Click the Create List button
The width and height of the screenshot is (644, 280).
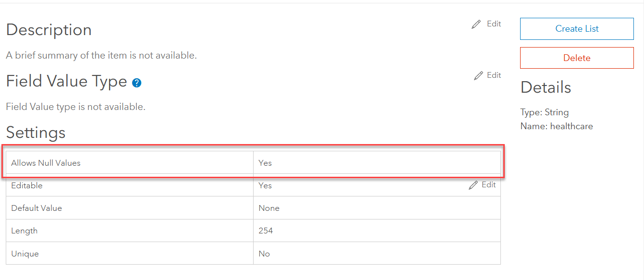(577, 29)
